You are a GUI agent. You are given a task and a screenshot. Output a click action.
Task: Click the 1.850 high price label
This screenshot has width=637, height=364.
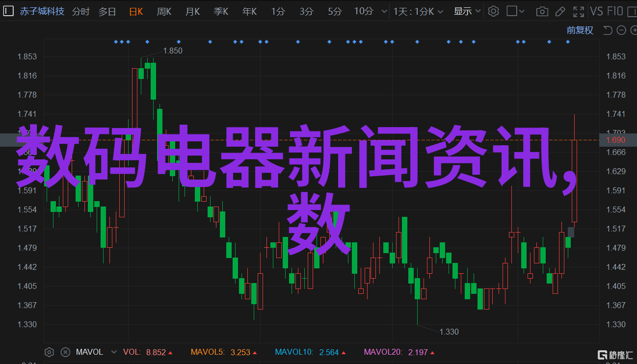tap(173, 51)
